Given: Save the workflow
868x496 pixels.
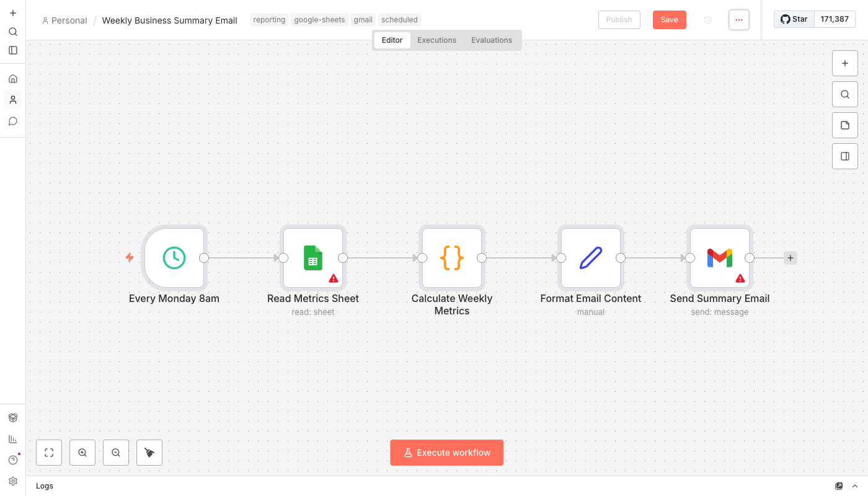Looking at the screenshot, I should pos(669,20).
